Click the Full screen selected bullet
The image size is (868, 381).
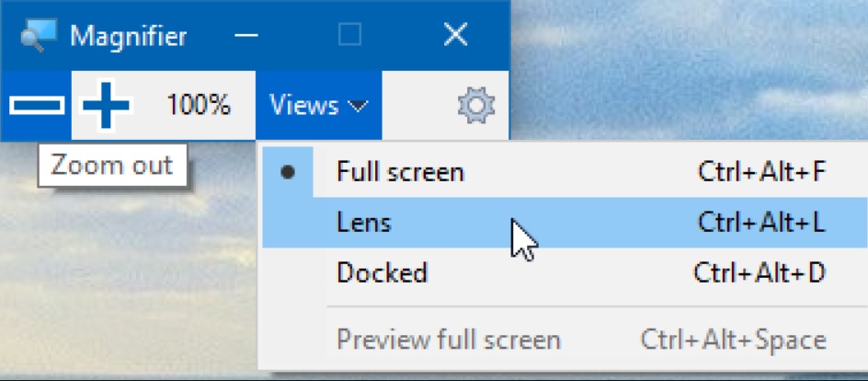pos(287,172)
